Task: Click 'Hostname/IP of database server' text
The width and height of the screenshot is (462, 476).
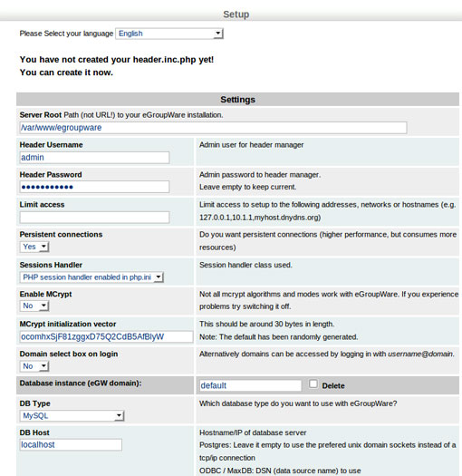Action: [253, 432]
